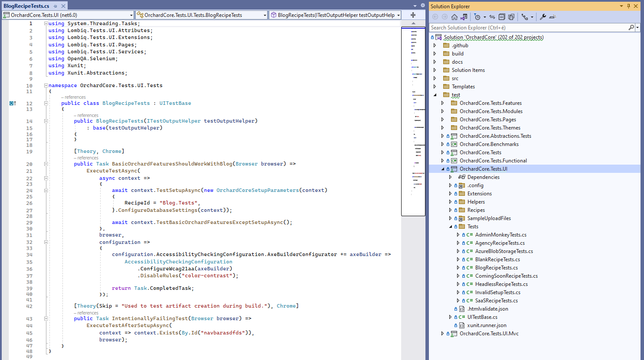Click the Solution Explorer Back arrow
This screenshot has height=360, width=644.
435,17
